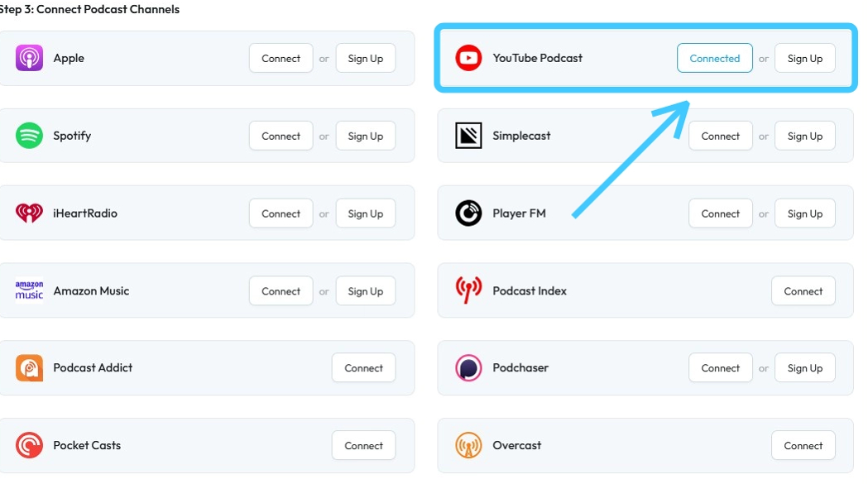Click the Apple Podcasts icon

pyautogui.click(x=29, y=59)
